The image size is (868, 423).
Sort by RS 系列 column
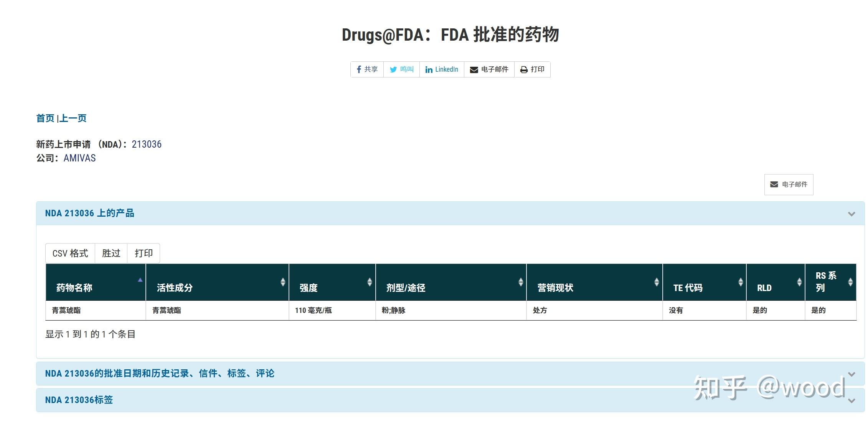[x=831, y=282]
